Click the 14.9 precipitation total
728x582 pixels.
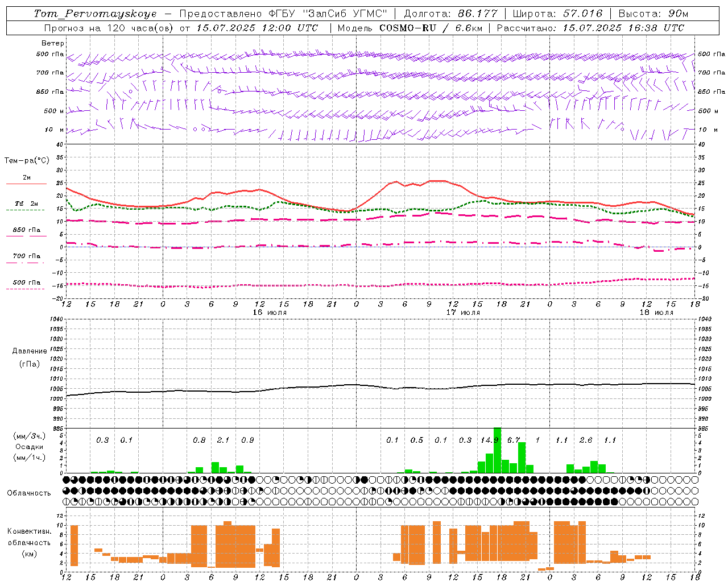490,440
